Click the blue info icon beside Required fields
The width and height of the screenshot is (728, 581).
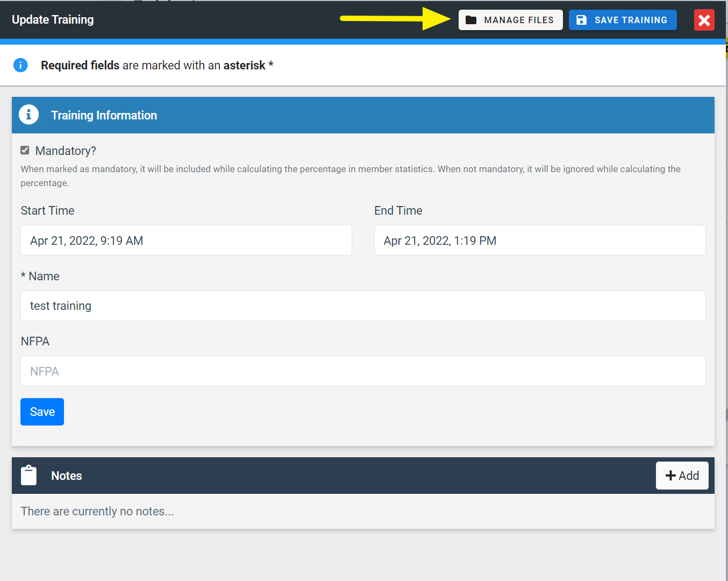coord(20,65)
